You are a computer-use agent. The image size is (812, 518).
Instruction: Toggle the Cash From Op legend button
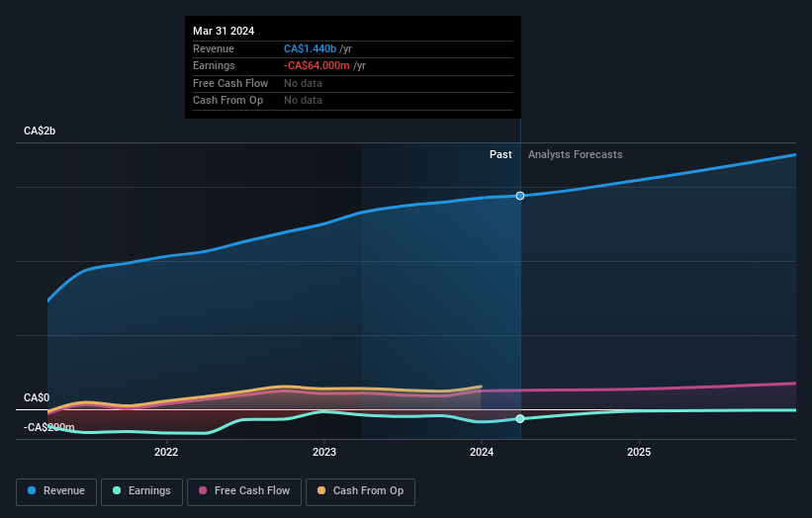coord(360,491)
